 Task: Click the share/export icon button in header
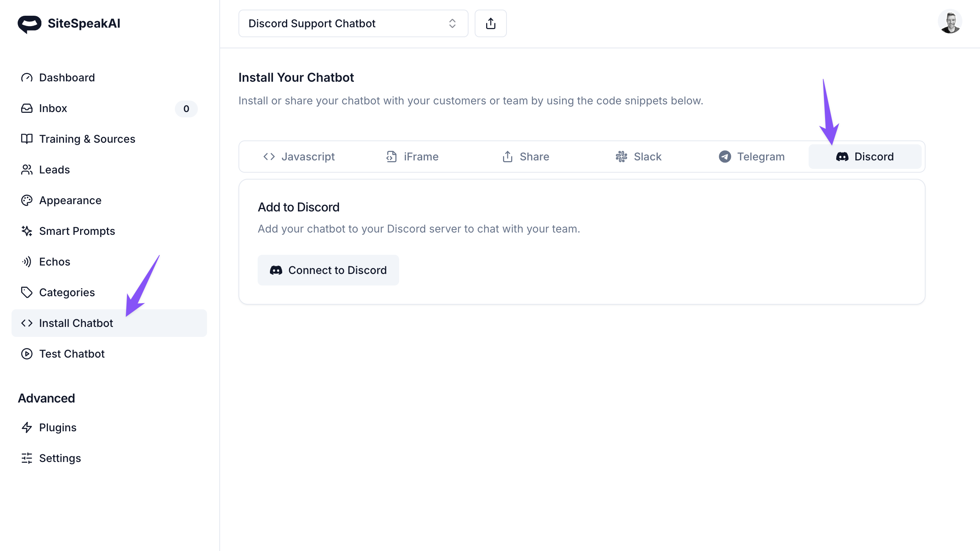point(490,23)
